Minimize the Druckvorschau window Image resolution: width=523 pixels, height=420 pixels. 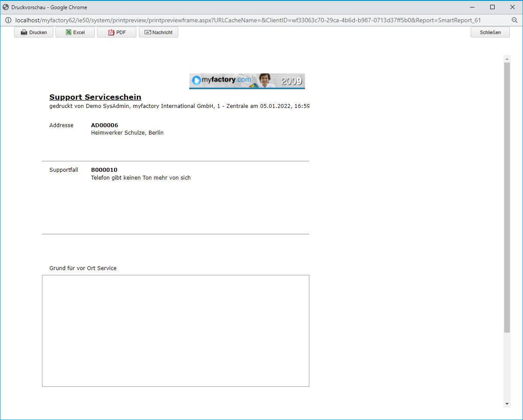(x=472, y=7)
